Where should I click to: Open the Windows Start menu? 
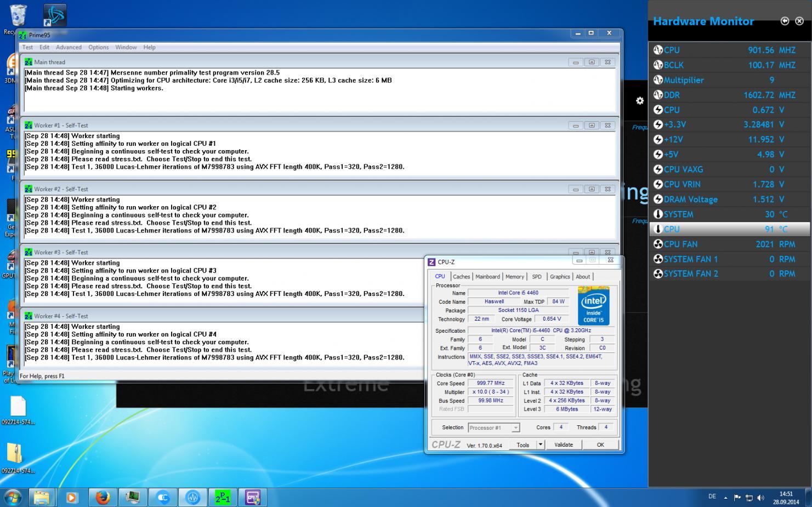(13, 498)
